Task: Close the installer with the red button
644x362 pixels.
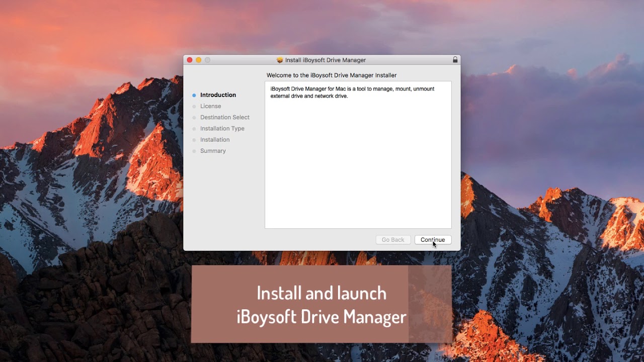Action: pos(190,60)
